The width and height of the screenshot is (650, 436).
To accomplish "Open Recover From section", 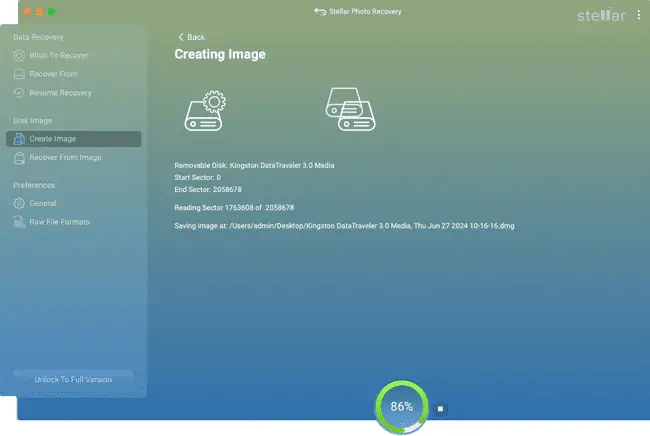I will pos(53,74).
